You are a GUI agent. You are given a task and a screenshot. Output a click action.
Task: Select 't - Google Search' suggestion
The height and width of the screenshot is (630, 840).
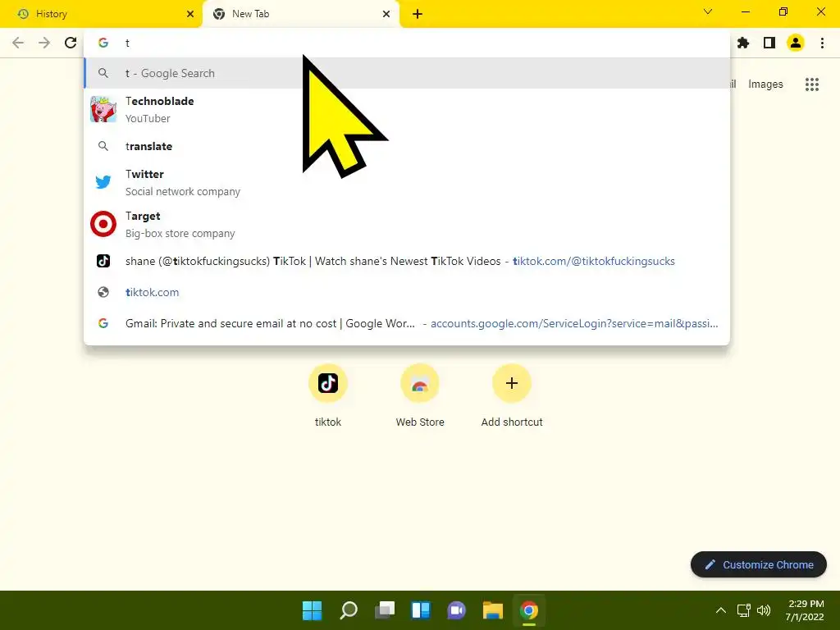(407, 73)
